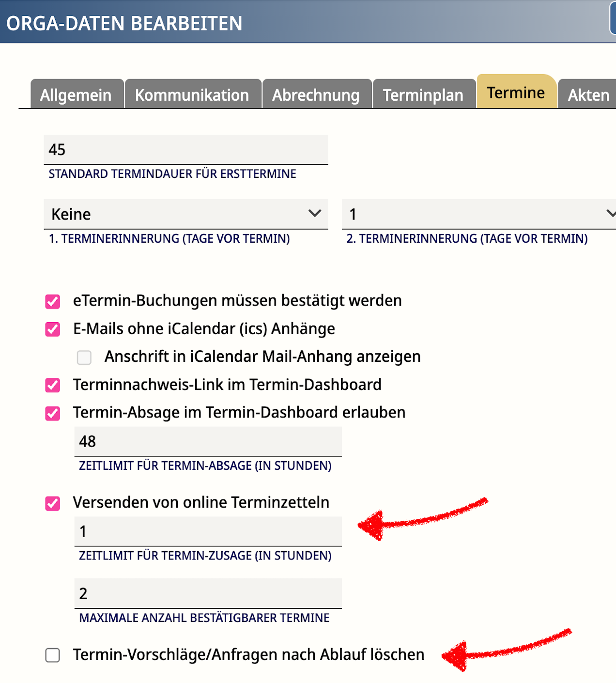Image resolution: width=616 pixels, height=683 pixels.
Task: Select the Terminplan tab
Action: point(424,94)
